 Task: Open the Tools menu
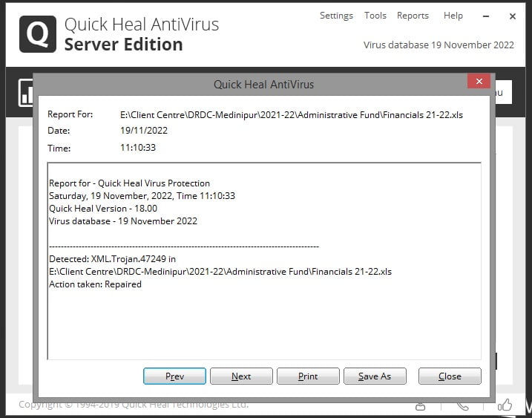(x=375, y=16)
